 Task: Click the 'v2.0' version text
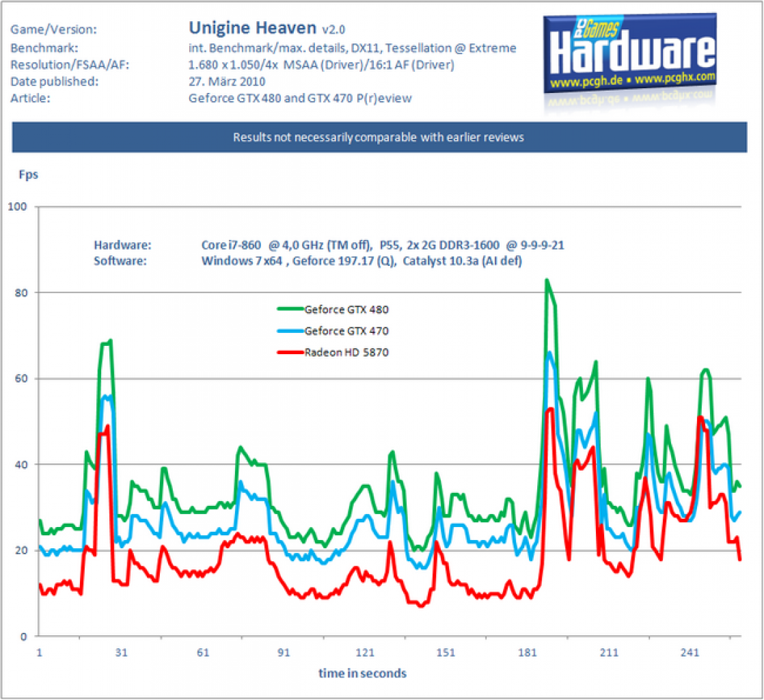point(333,29)
